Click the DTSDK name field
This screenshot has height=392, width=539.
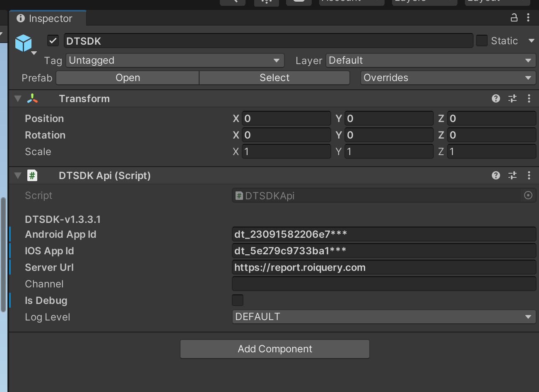coord(268,41)
